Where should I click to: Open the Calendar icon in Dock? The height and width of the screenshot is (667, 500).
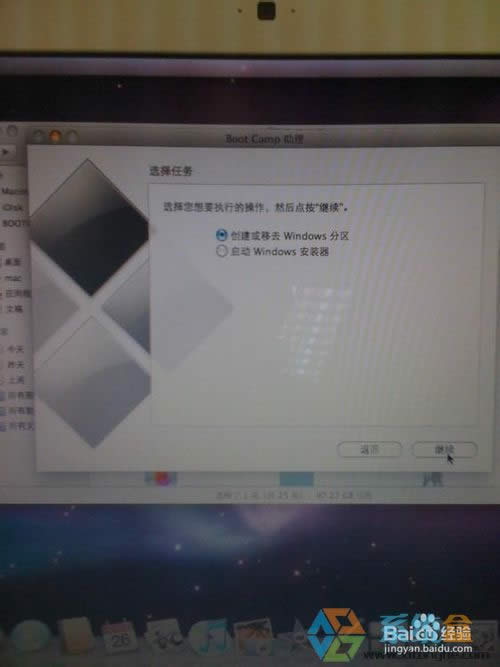pos(119,637)
